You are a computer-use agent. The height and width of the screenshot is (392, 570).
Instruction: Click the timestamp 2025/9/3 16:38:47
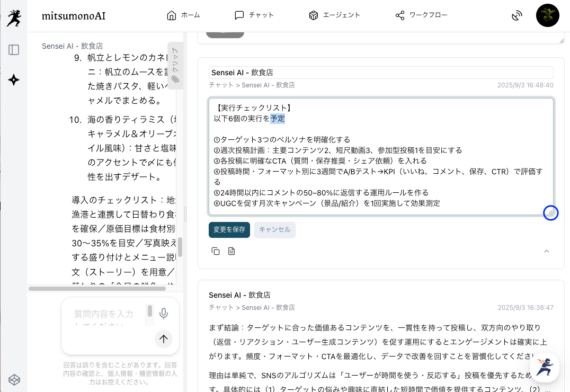point(526,308)
